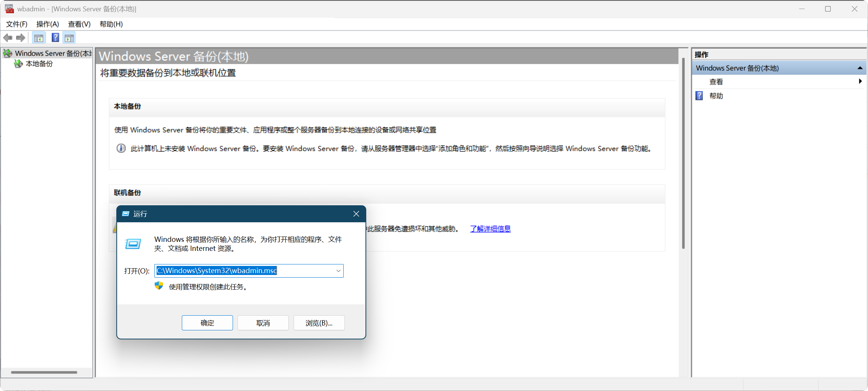The height and width of the screenshot is (391, 868).
Task: Click the 将重要数据备份到本地或联机位置 subtitle
Action: point(168,73)
